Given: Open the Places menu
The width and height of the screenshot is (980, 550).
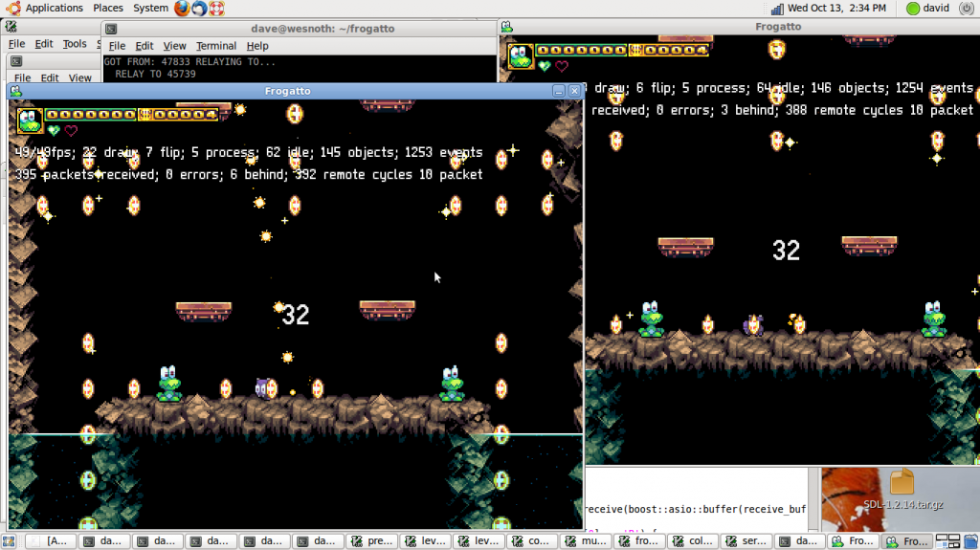Looking at the screenshot, I should [108, 8].
